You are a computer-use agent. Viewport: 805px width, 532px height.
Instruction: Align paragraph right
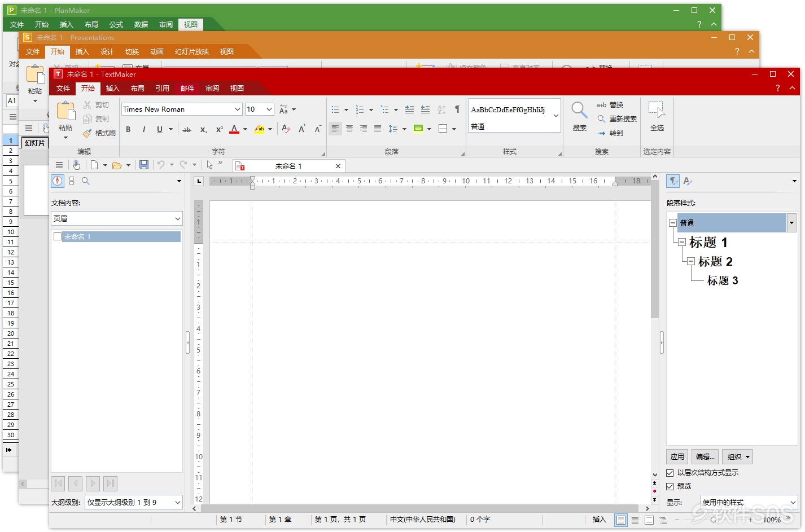click(364, 129)
